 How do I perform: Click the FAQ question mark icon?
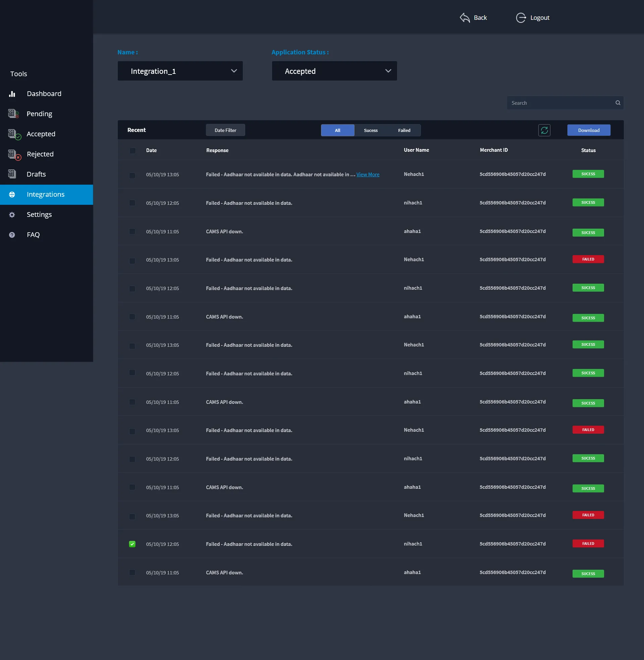[12, 235]
